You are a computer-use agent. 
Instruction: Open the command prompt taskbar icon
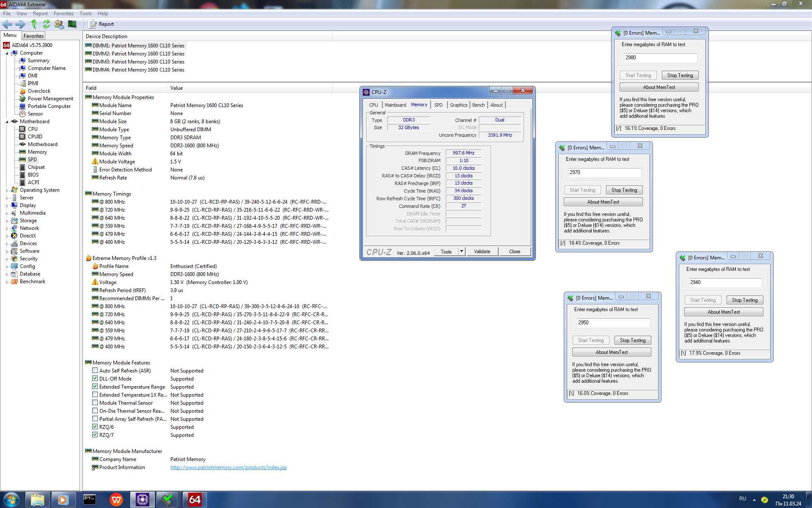click(x=90, y=500)
